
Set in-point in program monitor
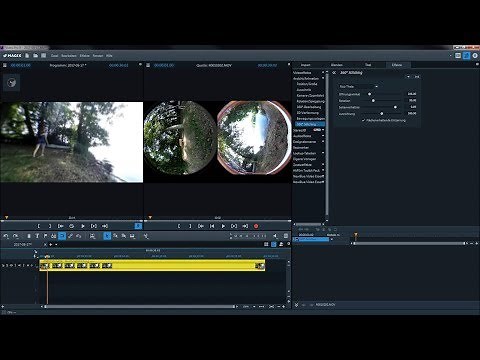(39, 226)
